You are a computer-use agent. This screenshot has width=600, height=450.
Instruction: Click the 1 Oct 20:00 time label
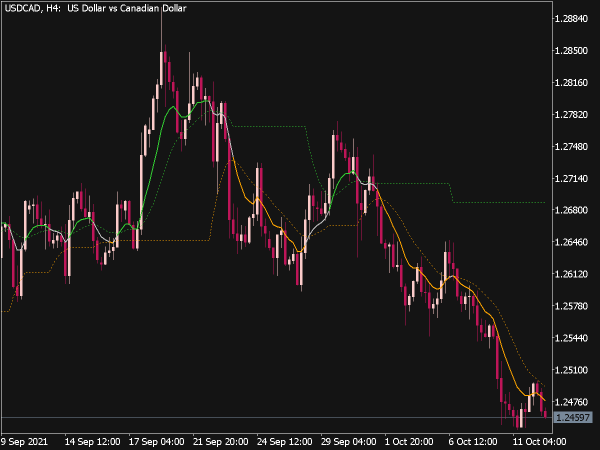pyautogui.click(x=409, y=442)
